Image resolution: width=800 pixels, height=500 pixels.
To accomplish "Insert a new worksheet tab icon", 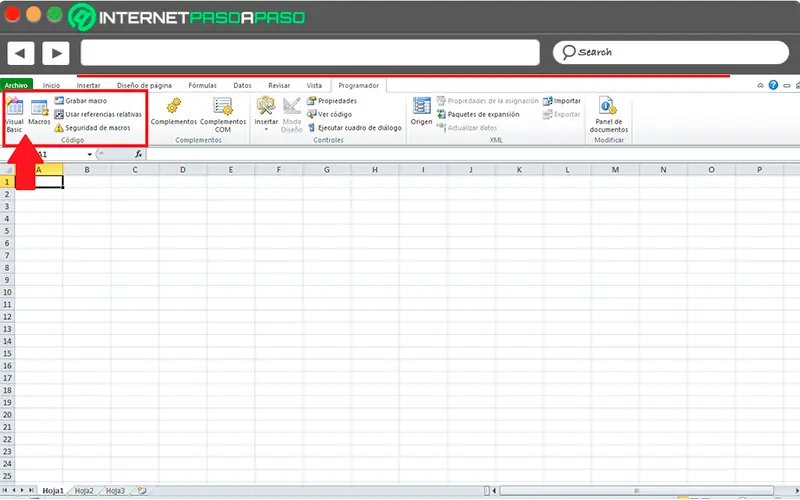I will point(141,490).
